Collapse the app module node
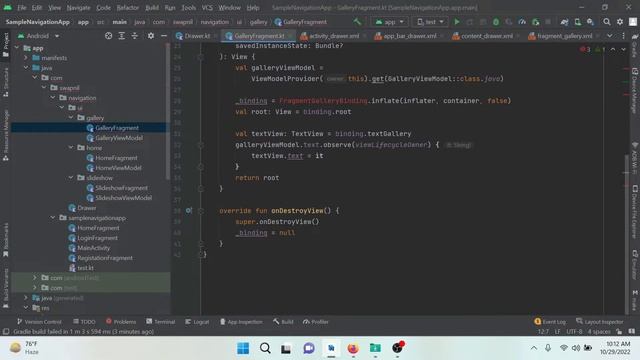The width and height of the screenshot is (640, 360). tap(17, 48)
